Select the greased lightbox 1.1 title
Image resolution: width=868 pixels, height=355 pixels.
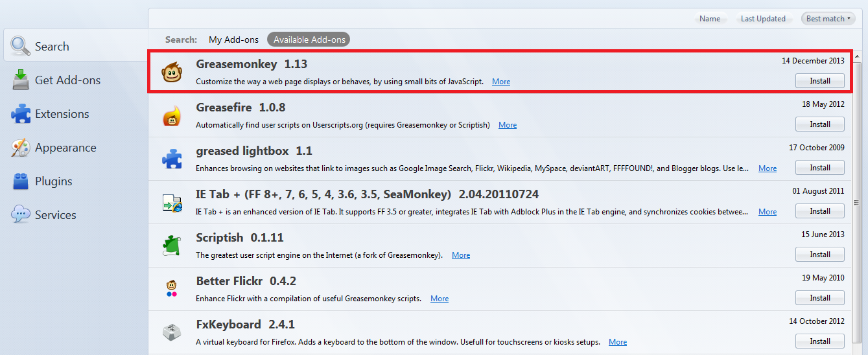pos(254,151)
